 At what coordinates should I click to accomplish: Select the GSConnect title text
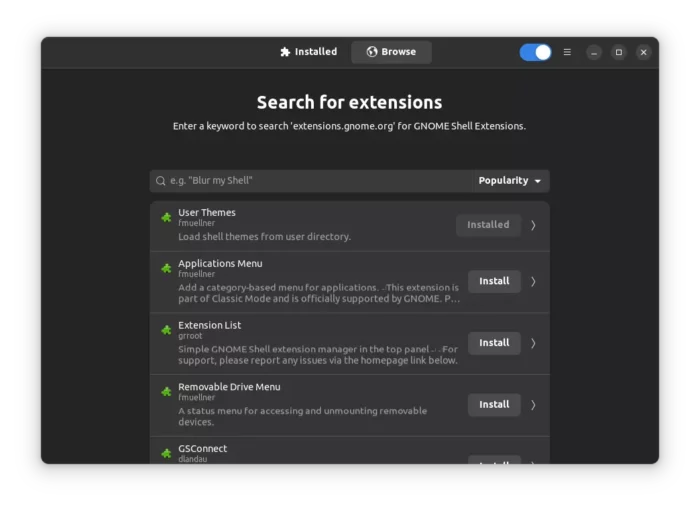(202, 448)
